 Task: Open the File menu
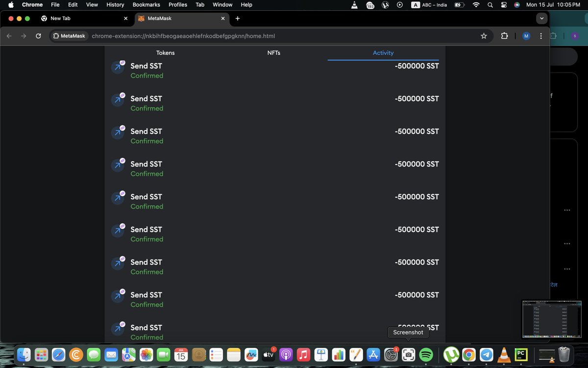[x=55, y=4]
